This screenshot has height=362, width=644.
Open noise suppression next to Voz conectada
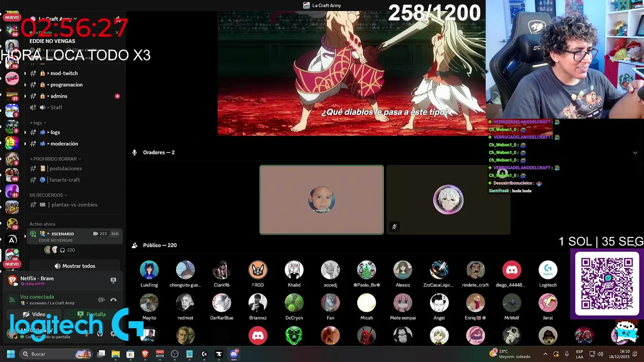[101, 300]
